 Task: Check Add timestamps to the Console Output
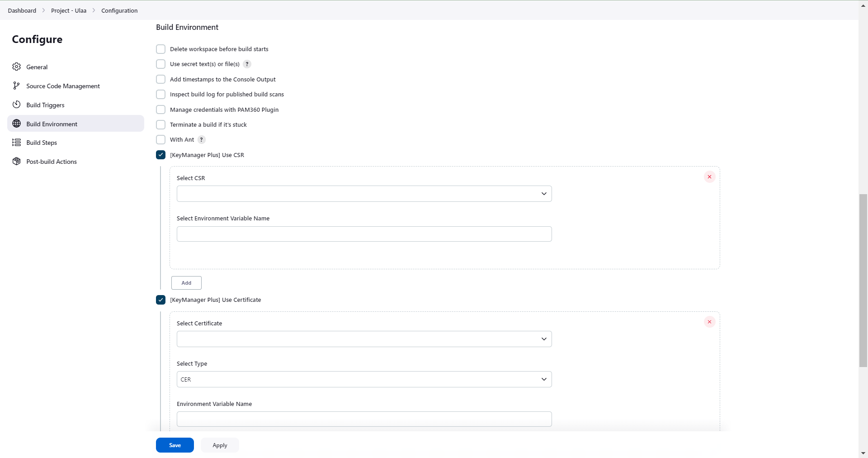coord(161,79)
